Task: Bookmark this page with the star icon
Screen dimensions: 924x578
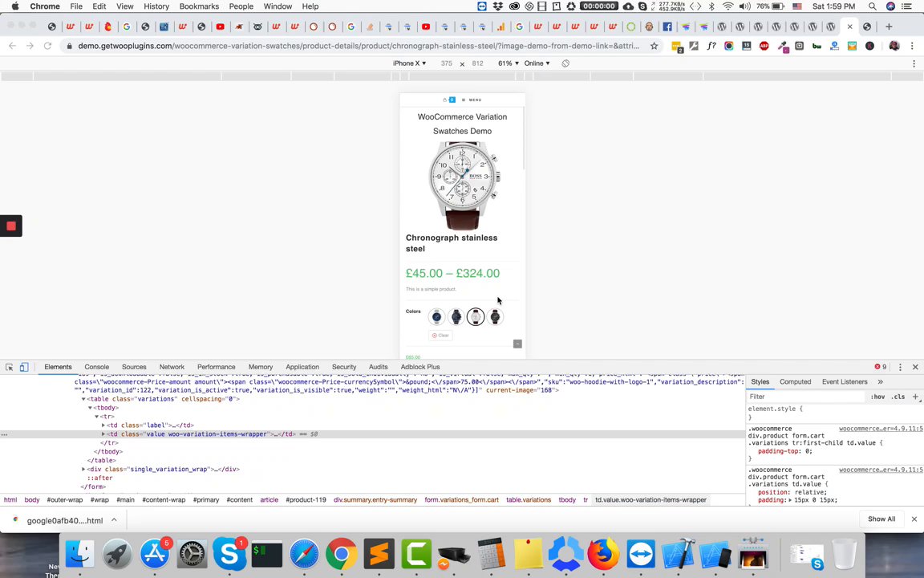Action: (654, 46)
